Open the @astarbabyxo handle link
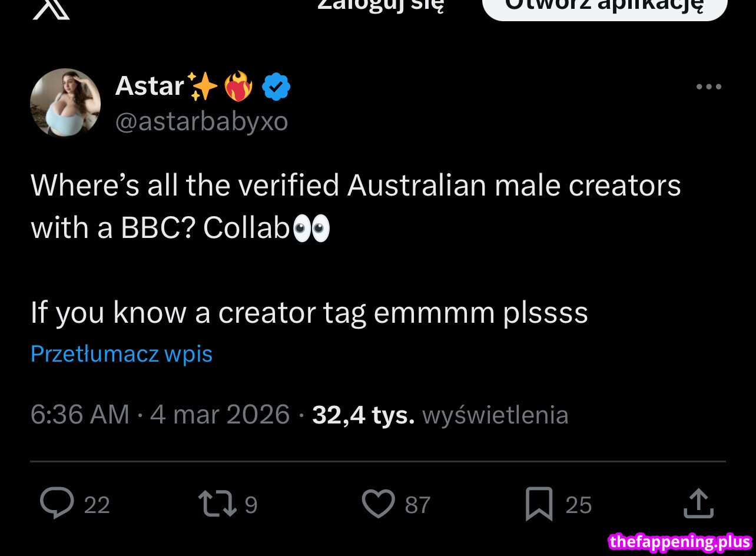This screenshot has width=756, height=556. coord(202,121)
